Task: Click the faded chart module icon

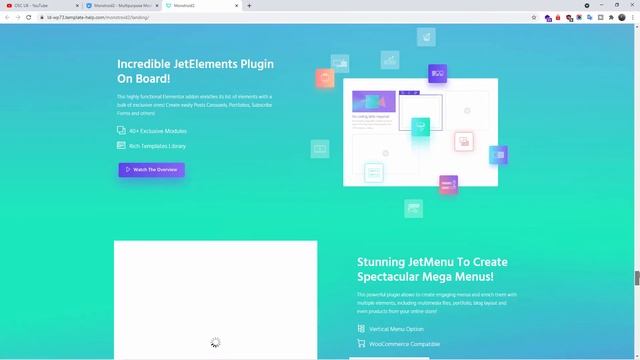Action: pyautogui.click(x=390, y=60)
